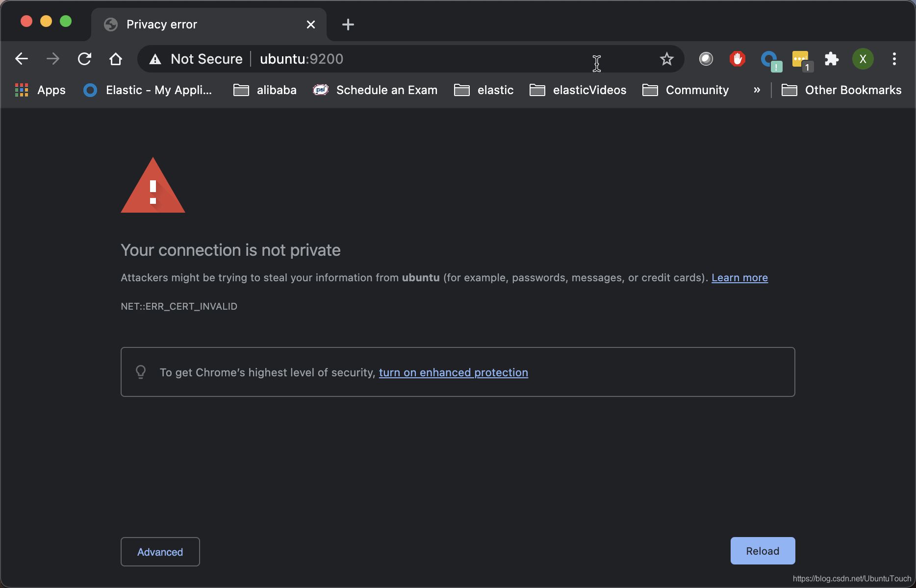Viewport: 916px width, 588px height.
Task: Open the green X profile avatar
Action: [x=863, y=59]
